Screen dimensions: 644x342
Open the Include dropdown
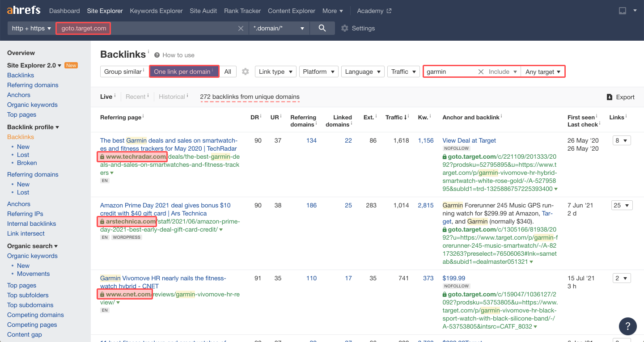coord(503,72)
